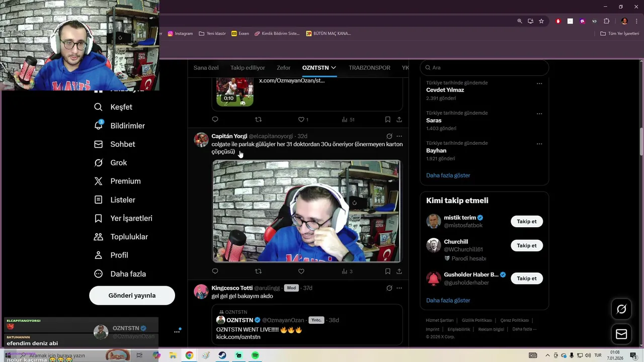
Task: Click Daha fazla göster under follow suggestions
Action: pyautogui.click(x=448, y=301)
